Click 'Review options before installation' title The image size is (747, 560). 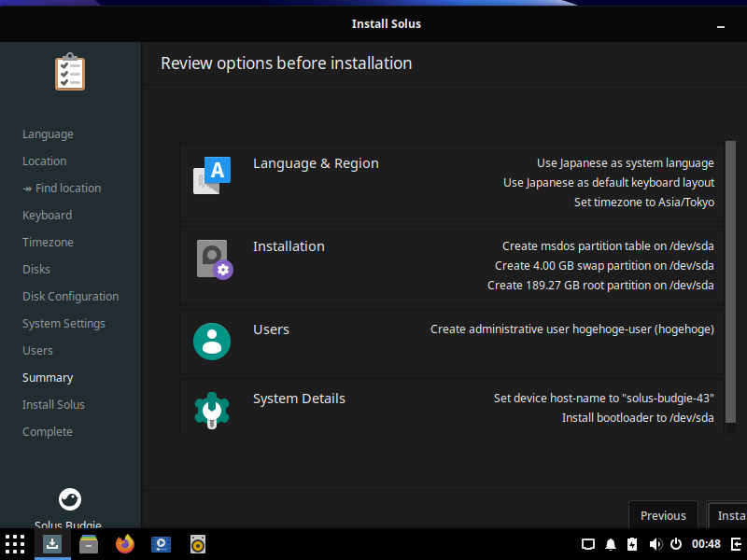pos(287,63)
